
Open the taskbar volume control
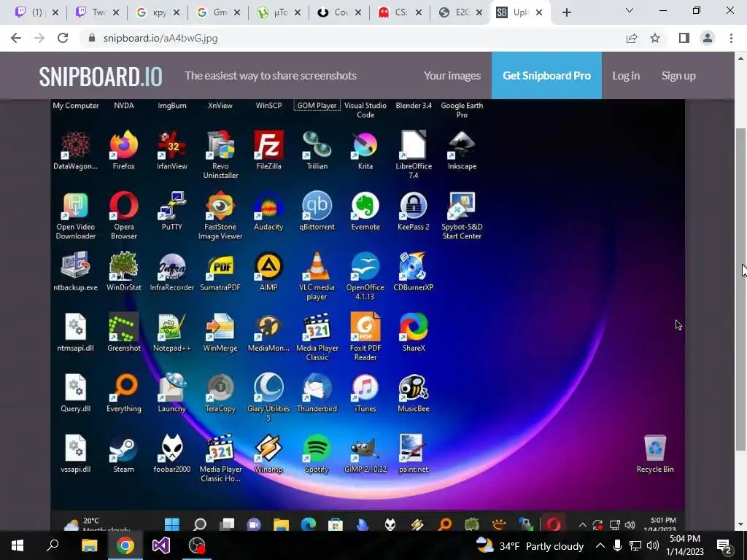(653, 545)
